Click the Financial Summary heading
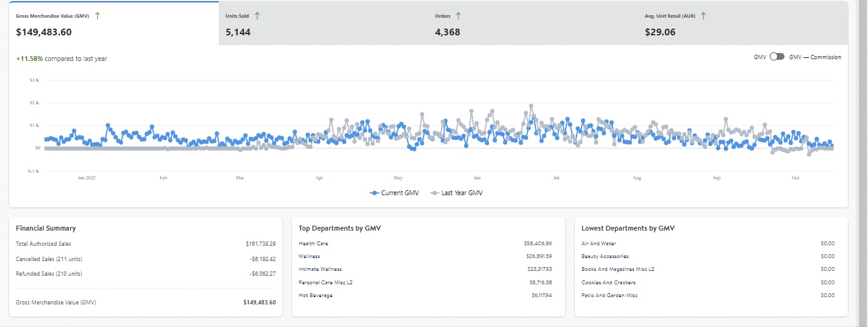The height and width of the screenshot is (327, 868). coord(46,228)
